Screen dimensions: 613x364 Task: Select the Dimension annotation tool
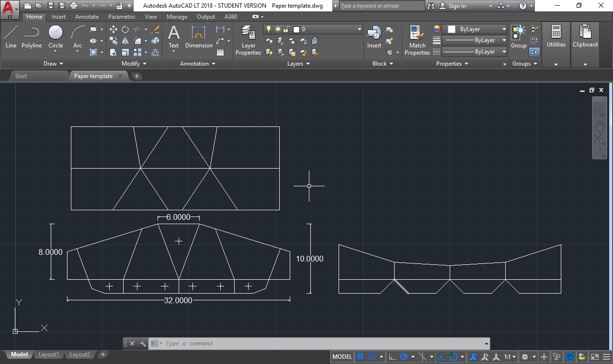[x=199, y=37]
